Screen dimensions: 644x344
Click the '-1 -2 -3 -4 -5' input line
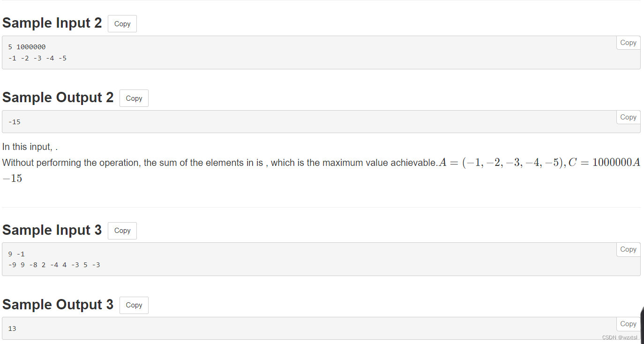[37, 58]
